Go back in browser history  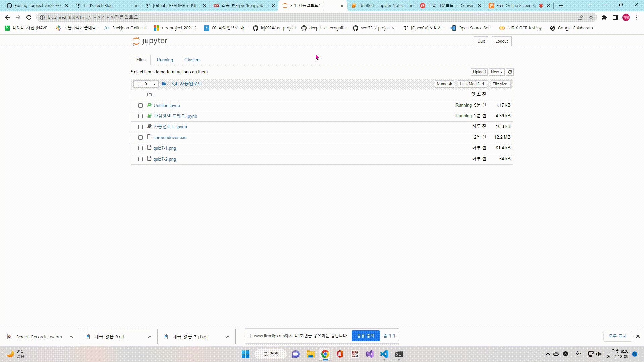(7, 17)
